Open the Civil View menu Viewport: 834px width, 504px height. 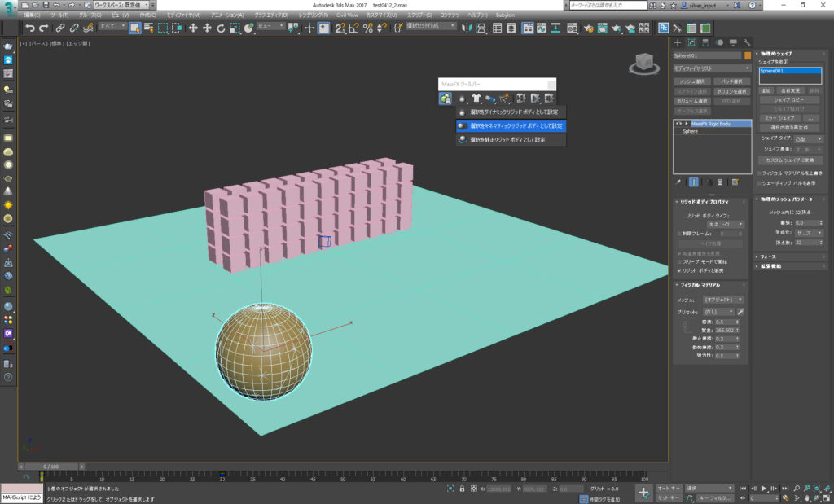click(x=347, y=15)
